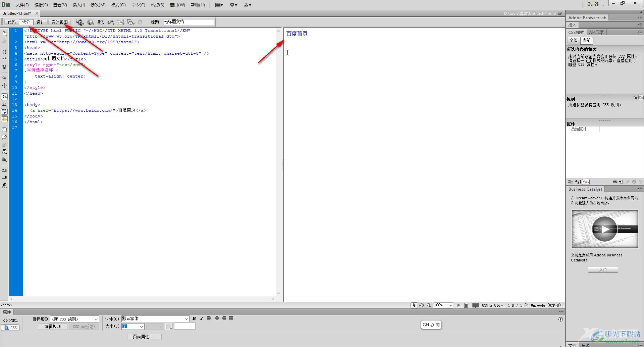Click the text color hex input field
Viewport: 644px width, 347px height.
pos(184,327)
